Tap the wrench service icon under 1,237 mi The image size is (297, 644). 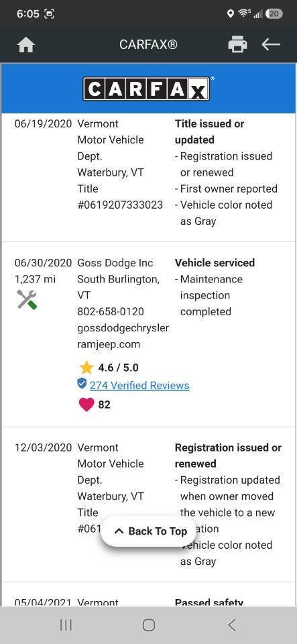(x=27, y=299)
